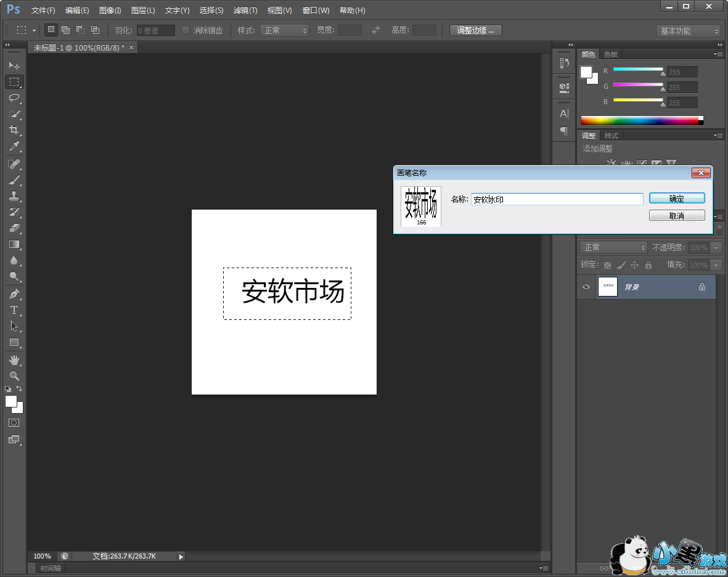The image size is (728, 577).
Task: Select the Horizontal Type tool
Action: (14, 310)
